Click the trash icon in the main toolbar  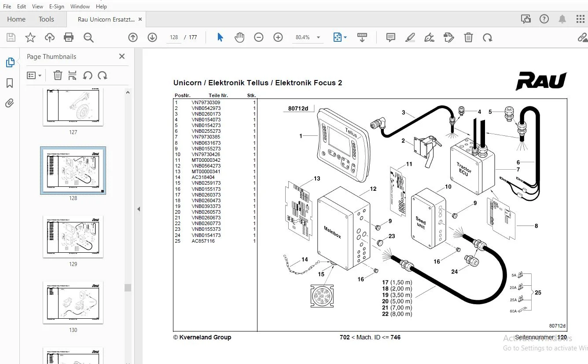coord(468,37)
